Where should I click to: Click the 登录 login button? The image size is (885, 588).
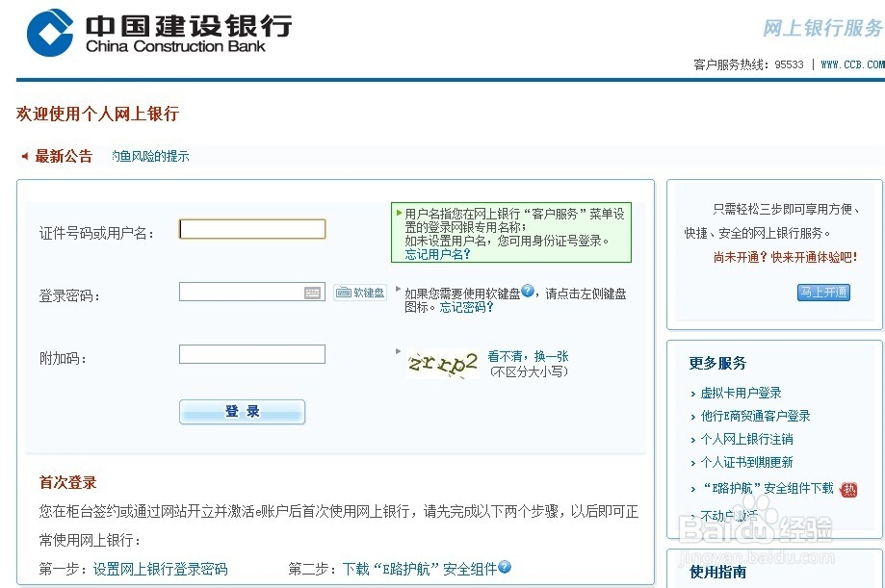[242, 411]
